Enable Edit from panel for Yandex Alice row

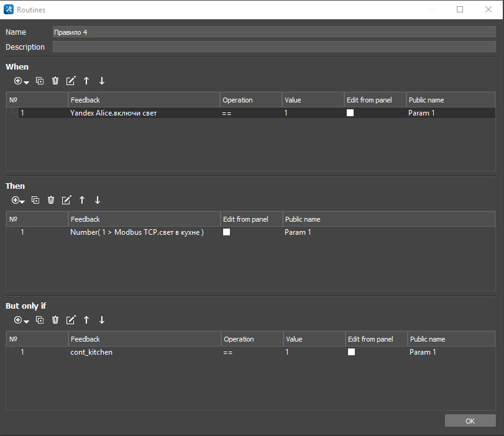click(x=350, y=113)
